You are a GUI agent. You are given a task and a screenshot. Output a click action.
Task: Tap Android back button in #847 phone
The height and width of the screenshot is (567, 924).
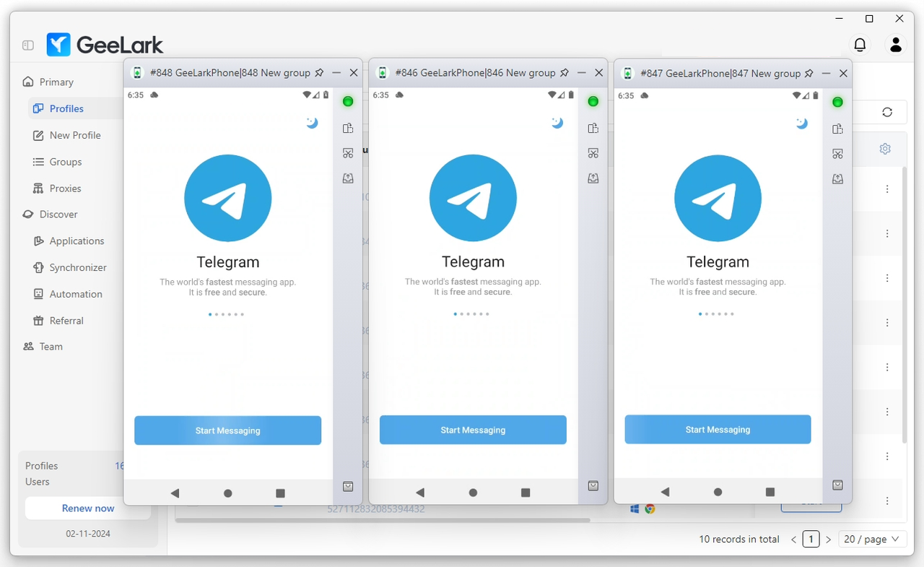665,492
